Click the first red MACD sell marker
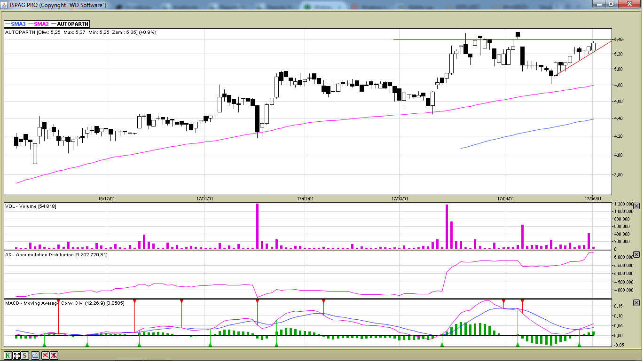The image size is (644, 363). [58, 301]
